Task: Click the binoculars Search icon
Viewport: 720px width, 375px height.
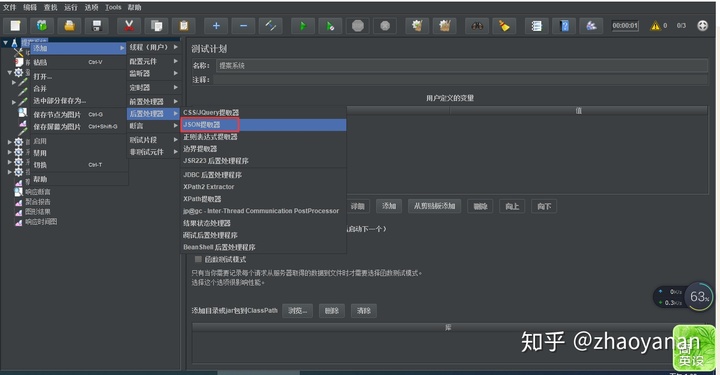Action: (477, 26)
